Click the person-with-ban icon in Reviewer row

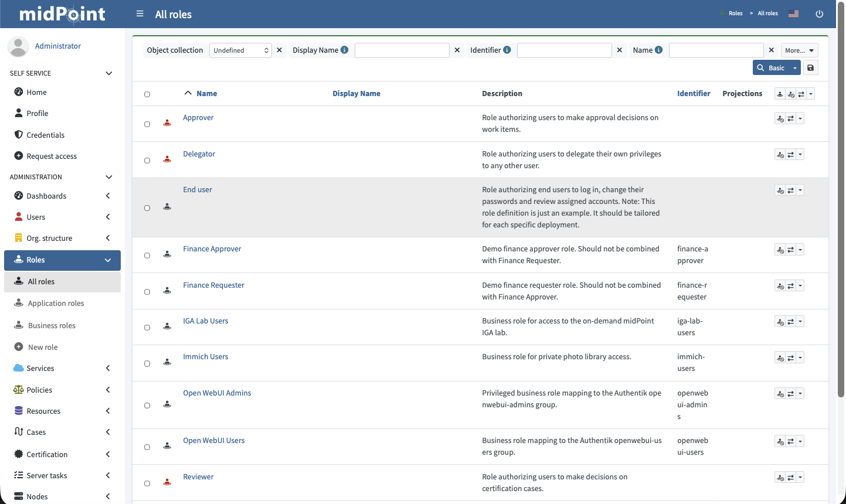(x=780, y=478)
